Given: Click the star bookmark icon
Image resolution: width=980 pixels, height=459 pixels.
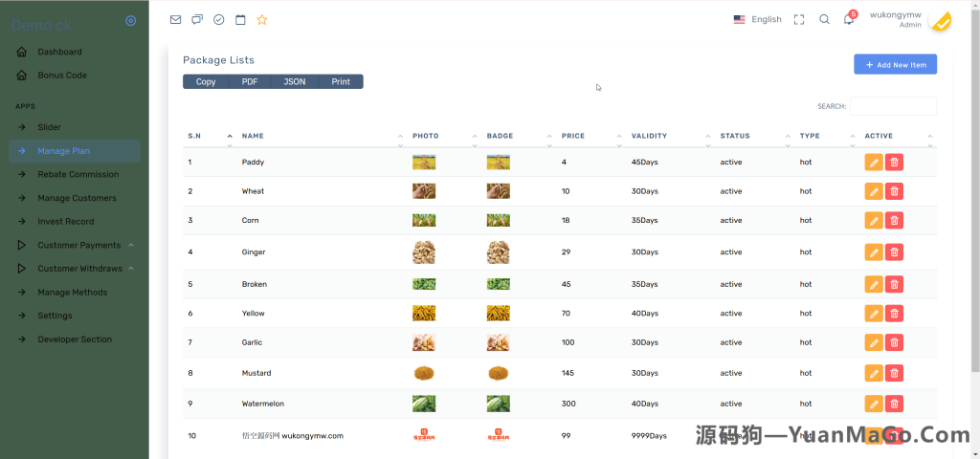Looking at the screenshot, I should pos(262,19).
